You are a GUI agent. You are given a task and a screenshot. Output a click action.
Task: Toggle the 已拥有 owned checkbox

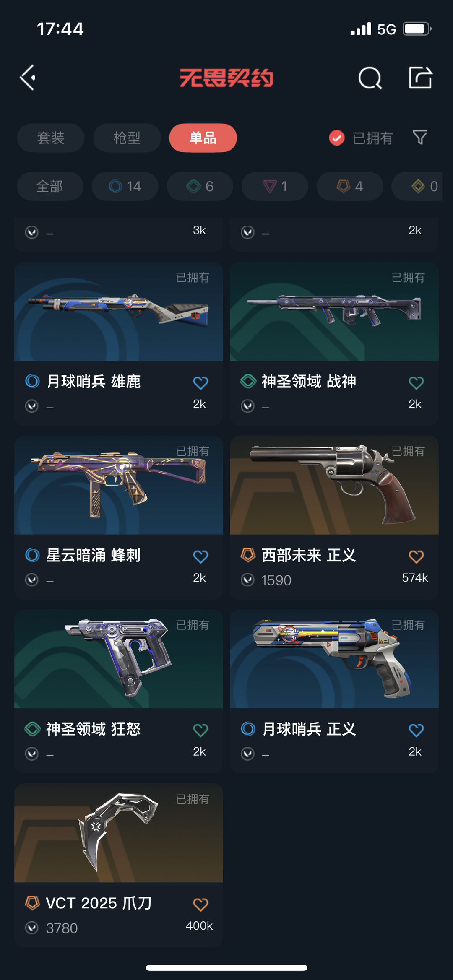(336, 138)
